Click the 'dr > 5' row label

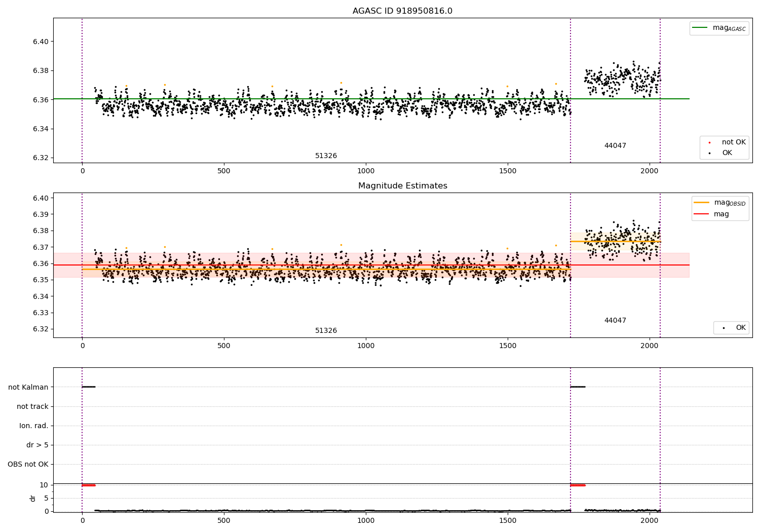point(37,445)
